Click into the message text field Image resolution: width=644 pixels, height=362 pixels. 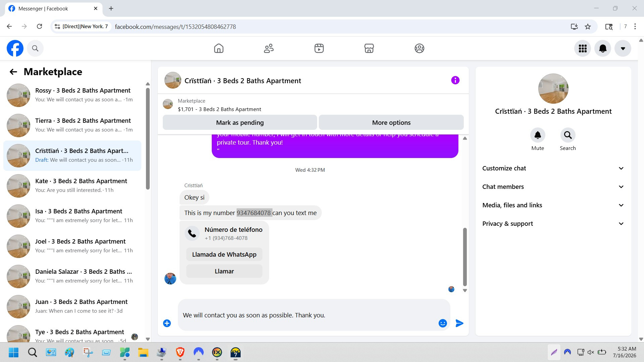[x=309, y=315]
